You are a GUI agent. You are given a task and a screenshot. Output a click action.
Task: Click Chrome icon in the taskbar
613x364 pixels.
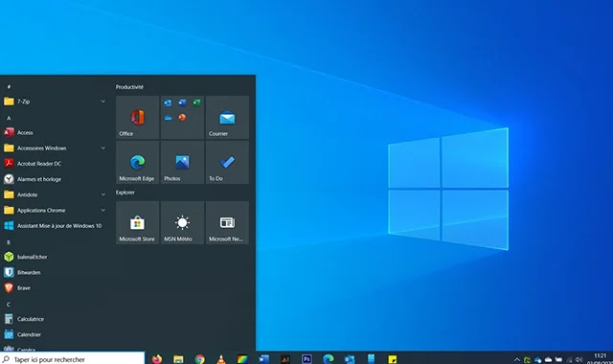click(x=200, y=359)
